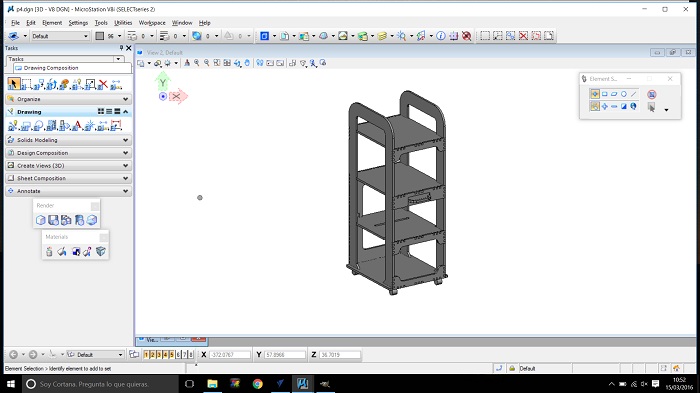Toggle view 3 button in view groups
The height and width of the screenshot is (393, 700).
pos(159,355)
